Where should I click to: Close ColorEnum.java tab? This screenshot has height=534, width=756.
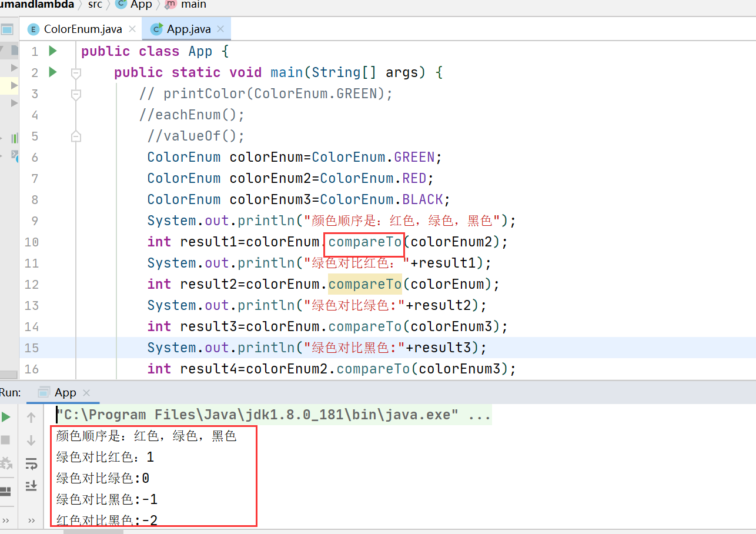click(132, 29)
